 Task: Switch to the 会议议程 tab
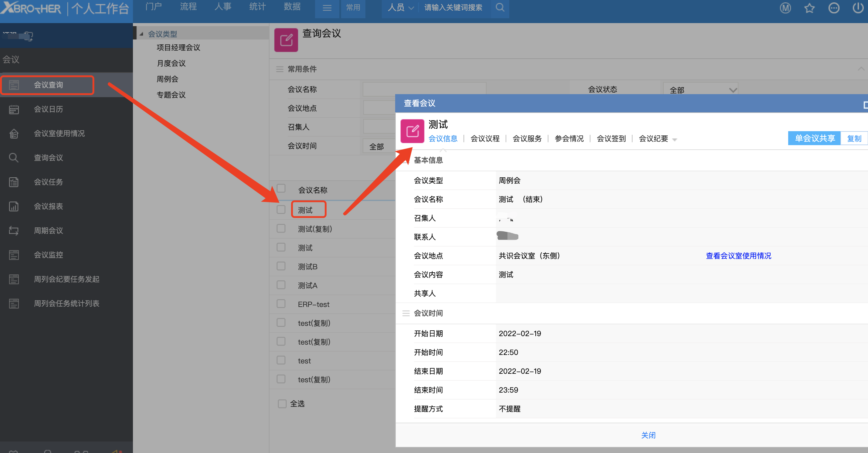coord(485,138)
